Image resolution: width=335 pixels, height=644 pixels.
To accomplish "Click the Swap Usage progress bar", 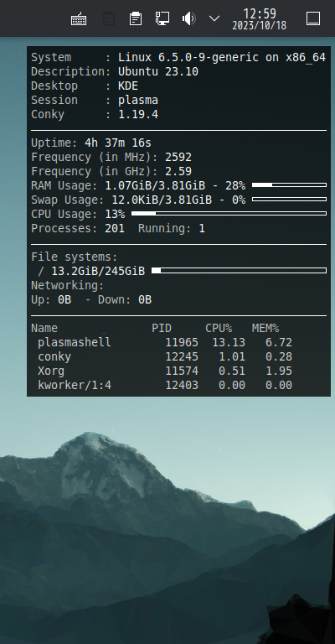I will tap(289, 200).
